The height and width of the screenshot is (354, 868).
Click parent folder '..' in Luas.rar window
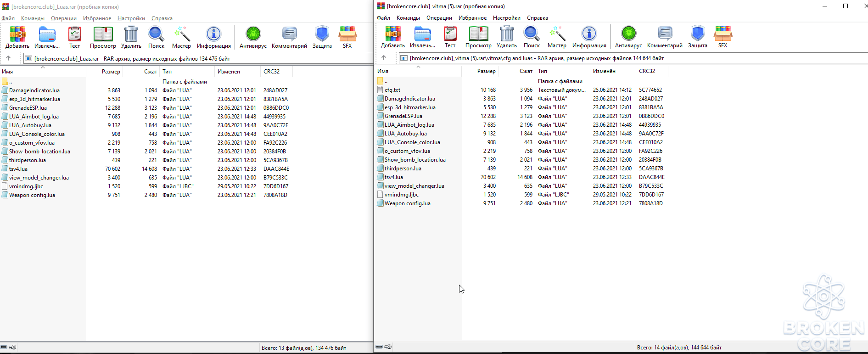[6, 82]
